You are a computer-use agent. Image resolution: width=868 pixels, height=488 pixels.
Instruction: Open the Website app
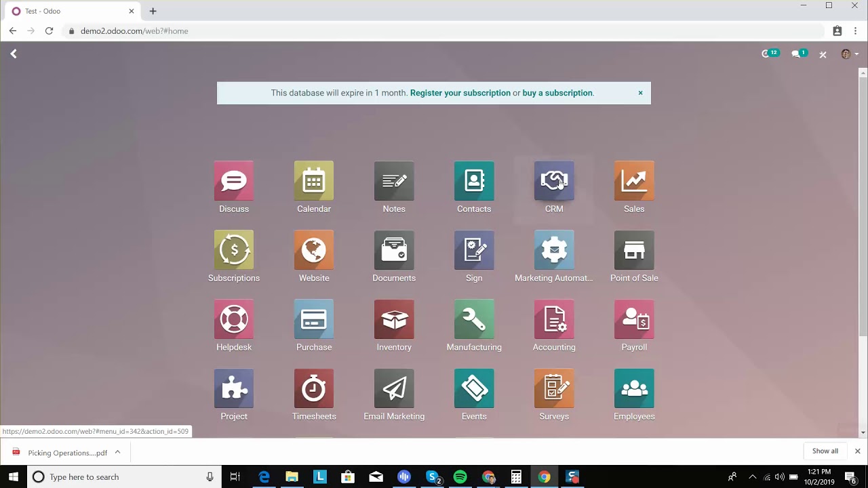[314, 250]
